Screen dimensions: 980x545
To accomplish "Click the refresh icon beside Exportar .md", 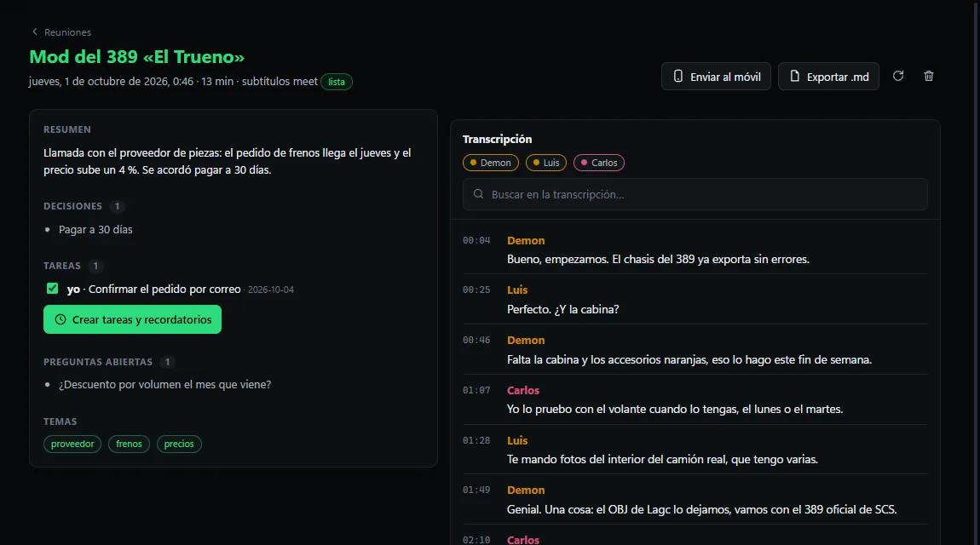I will tap(898, 76).
